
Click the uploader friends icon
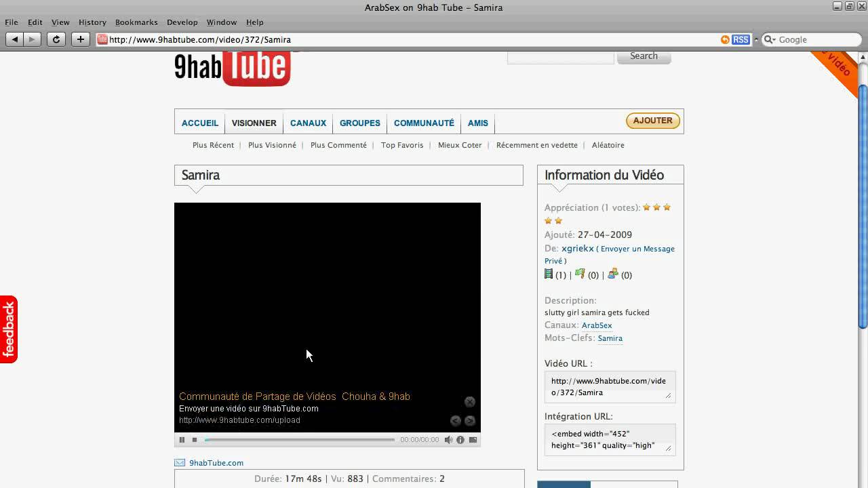pyautogui.click(x=613, y=274)
